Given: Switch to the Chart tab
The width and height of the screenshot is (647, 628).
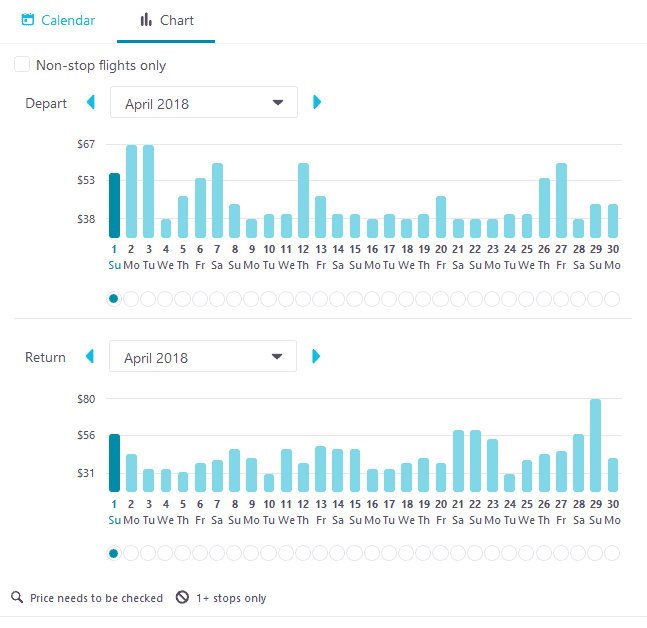Looking at the screenshot, I should click(166, 20).
